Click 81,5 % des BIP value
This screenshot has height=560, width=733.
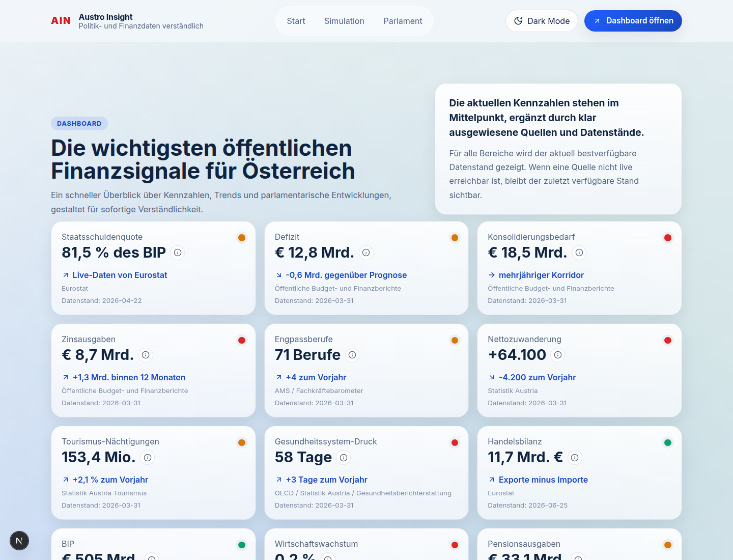point(114,253)
